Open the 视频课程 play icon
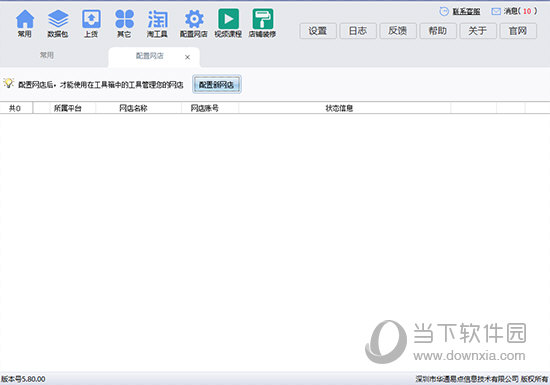The height and width of the screenshot is (385, 550). (228, 23)
